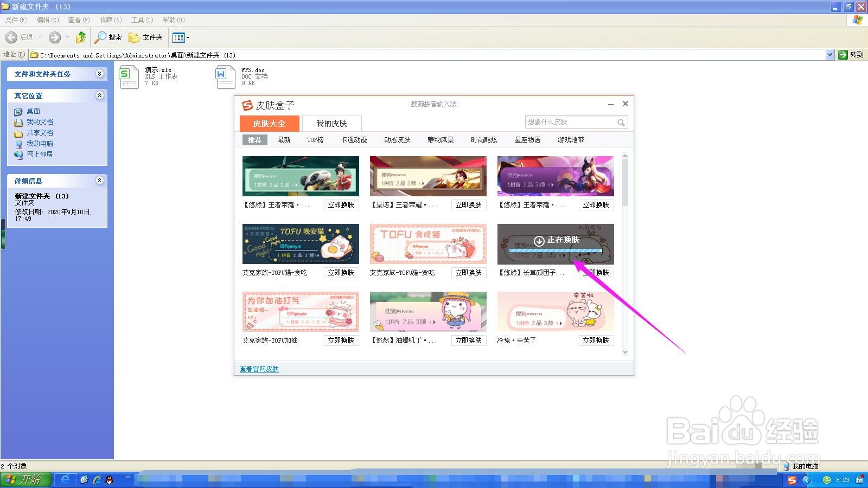Click the 正在换肤 progress bar
This screenshot has height=488, width=868.
pos(556,251)
